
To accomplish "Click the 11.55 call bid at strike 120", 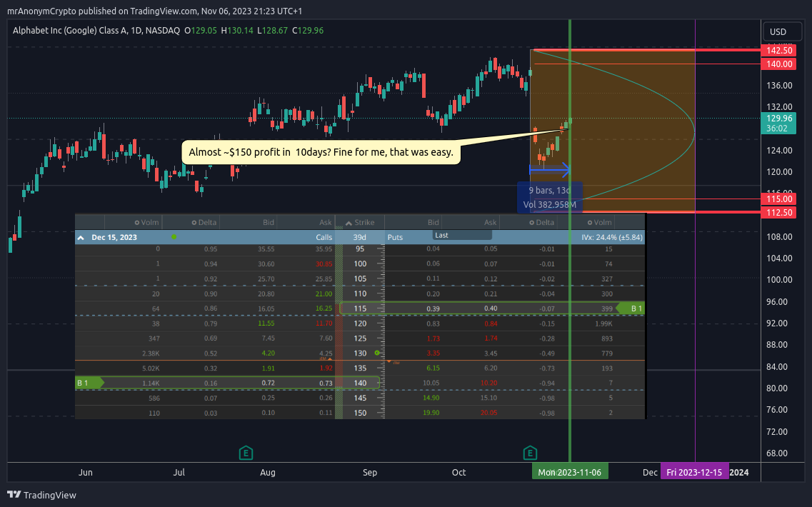I will pyautogui.click(x=266, y=323).
